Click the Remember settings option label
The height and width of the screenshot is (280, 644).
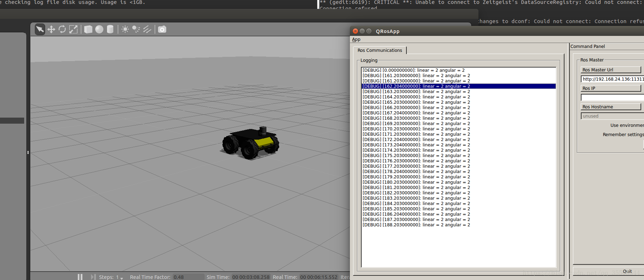tap(623, 134)
